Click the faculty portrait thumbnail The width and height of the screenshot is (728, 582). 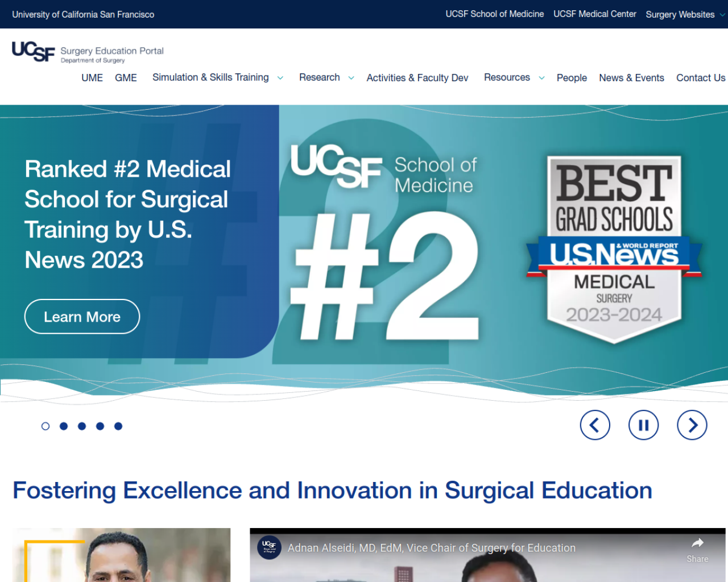(x=122, y=555)
